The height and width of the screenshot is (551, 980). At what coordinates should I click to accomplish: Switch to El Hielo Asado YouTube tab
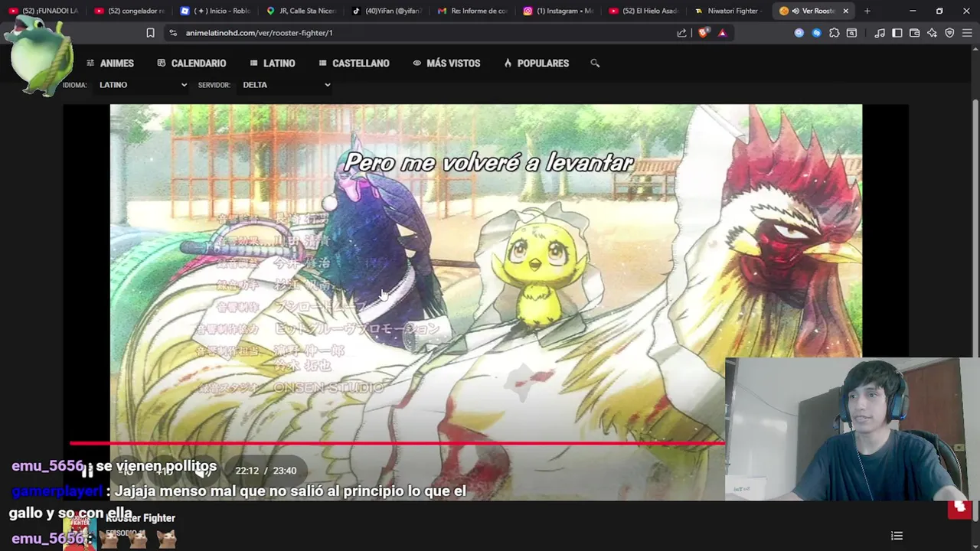pos(645,11)
